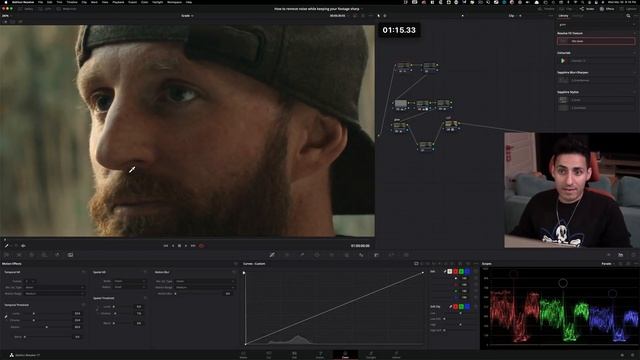
Task: Open Temporal NR Motion Range dropdown
Action: click(x=54, y=293)
